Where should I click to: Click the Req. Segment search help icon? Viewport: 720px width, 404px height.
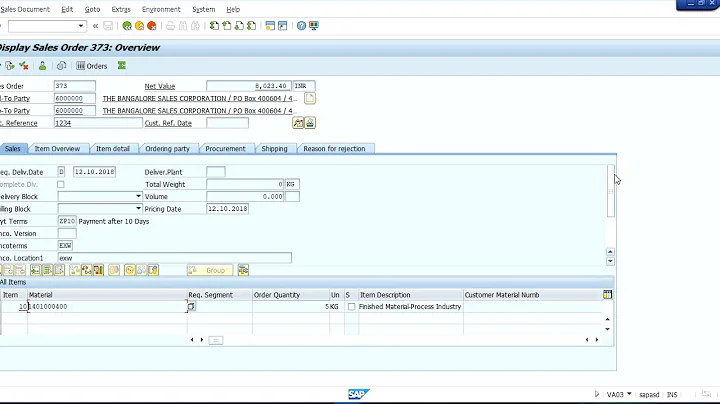pos(191,306)
